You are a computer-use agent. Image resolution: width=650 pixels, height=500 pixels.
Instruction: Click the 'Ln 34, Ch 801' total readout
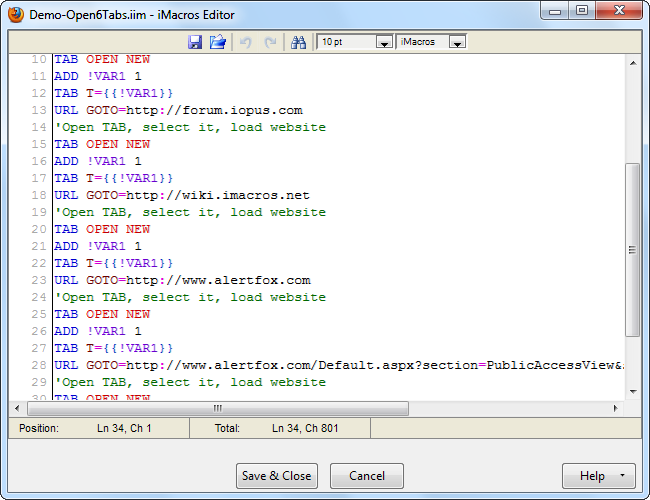305,428
